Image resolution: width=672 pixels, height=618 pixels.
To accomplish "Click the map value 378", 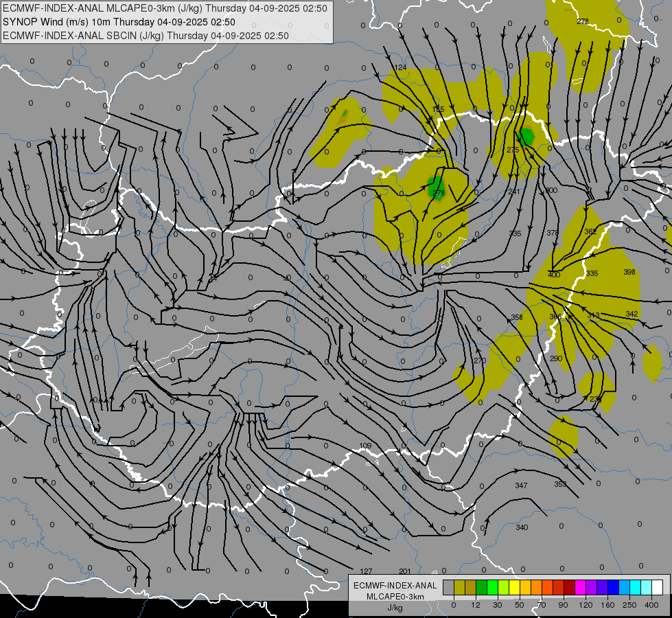I will coord(553,233).
